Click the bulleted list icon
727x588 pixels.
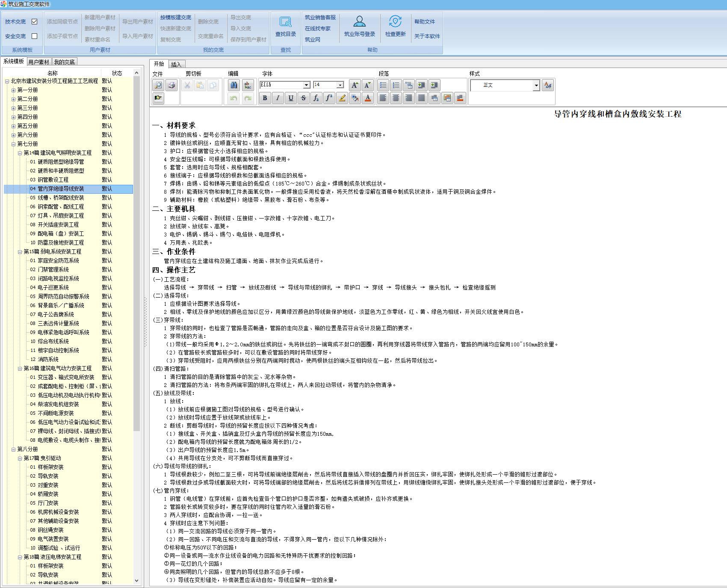[x=383, y=85]
